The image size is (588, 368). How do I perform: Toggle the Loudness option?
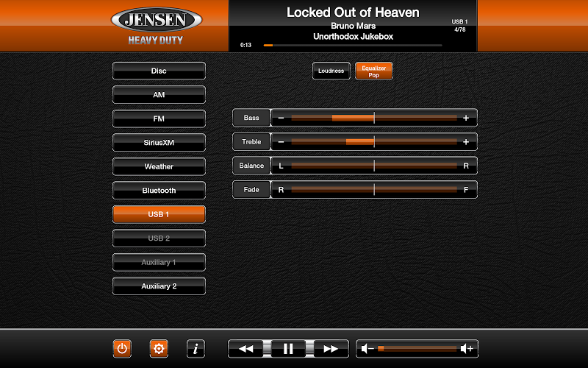click(331, 71)
